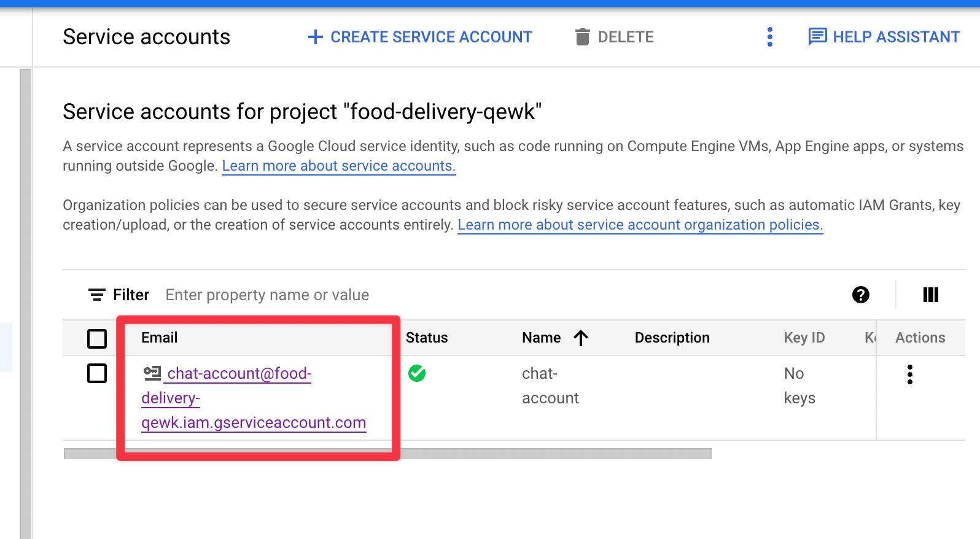This screenshot has height=539, width=980.
Task: Click the Name column sort arrow
Action: point(581,338)
